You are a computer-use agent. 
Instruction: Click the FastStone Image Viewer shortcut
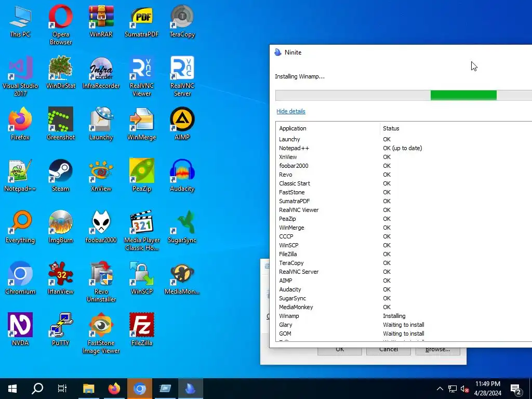[x=101, y=333]
